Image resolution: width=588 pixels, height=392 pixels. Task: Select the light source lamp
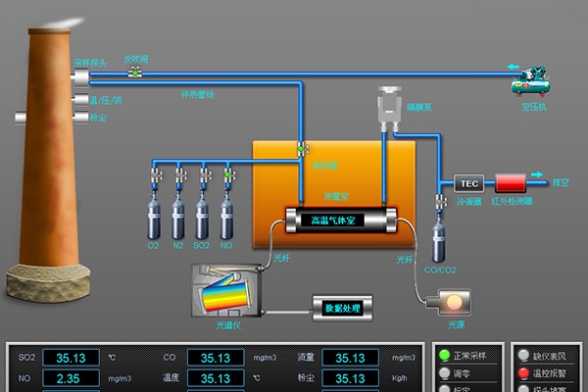pyautogui.click(x=454, y=300)
